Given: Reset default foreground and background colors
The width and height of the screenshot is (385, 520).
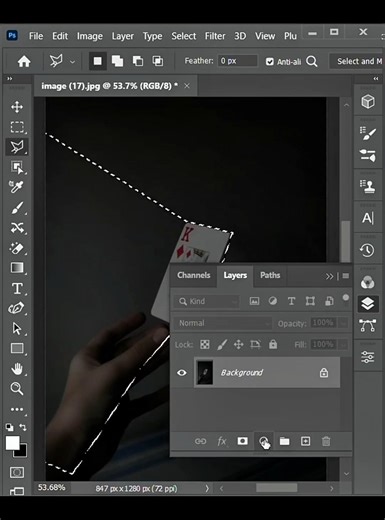Looking at the screenshot, I should pos(10,427).
